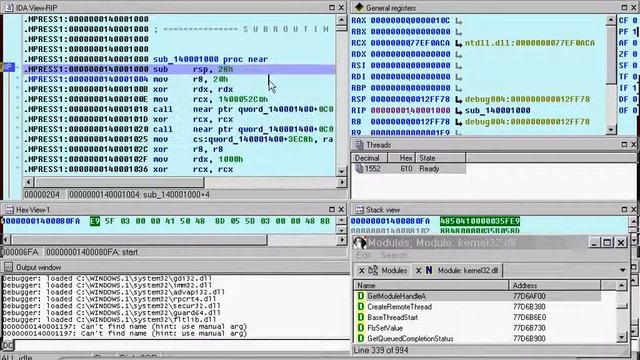
Task: Click the D icon beside CreateRemoteThread
Action: (x=360, y=307)
